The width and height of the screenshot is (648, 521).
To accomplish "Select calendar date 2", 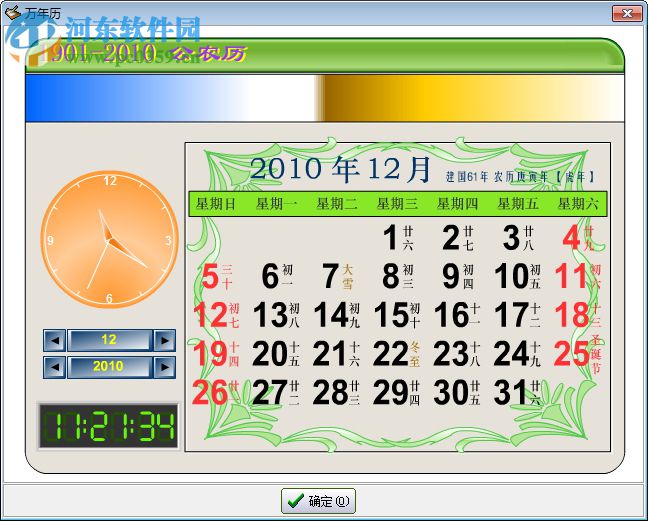I will pos(458,238).
